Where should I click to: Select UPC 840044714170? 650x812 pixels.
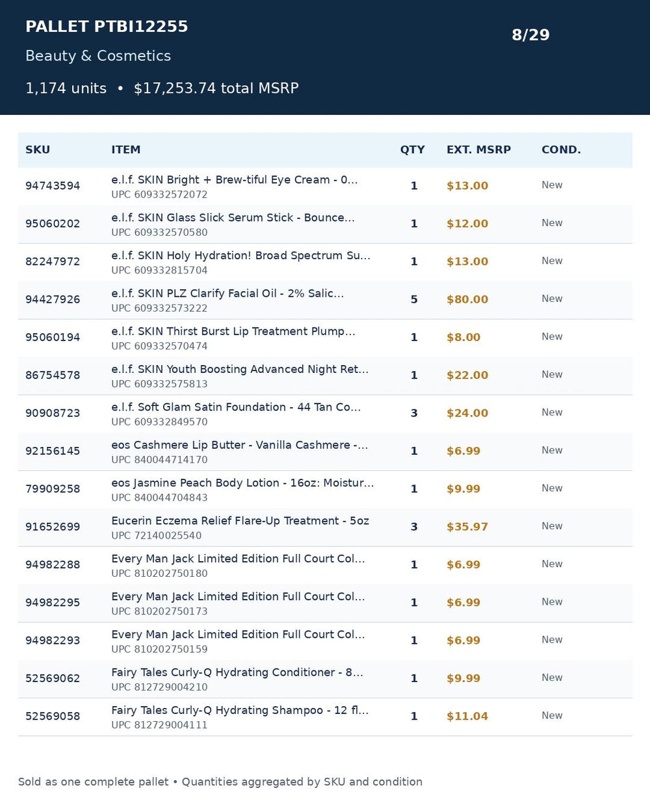(x=159, y=460)
